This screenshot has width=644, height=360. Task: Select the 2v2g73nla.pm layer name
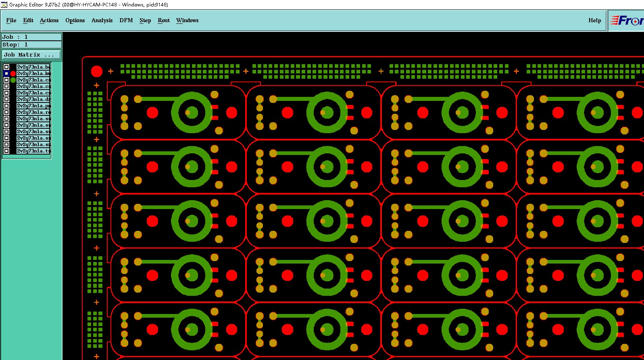33,106
